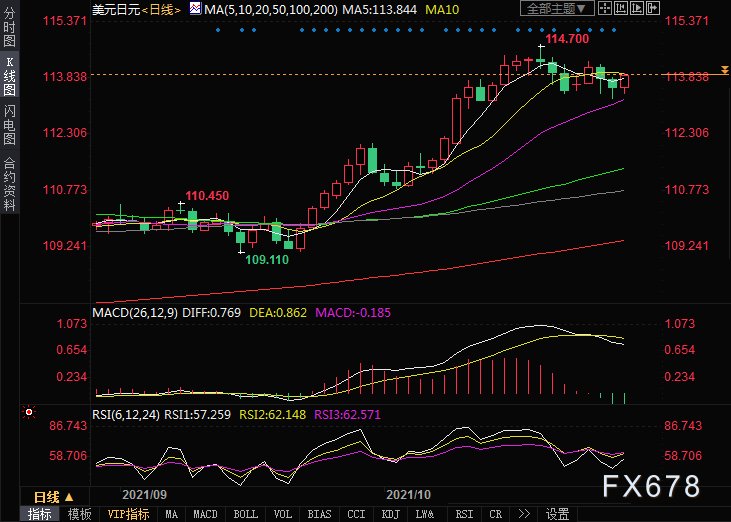This screenshot has width=731, height=522.
Task: Open the VIP指标 tab
Action: tap(128, 514)
